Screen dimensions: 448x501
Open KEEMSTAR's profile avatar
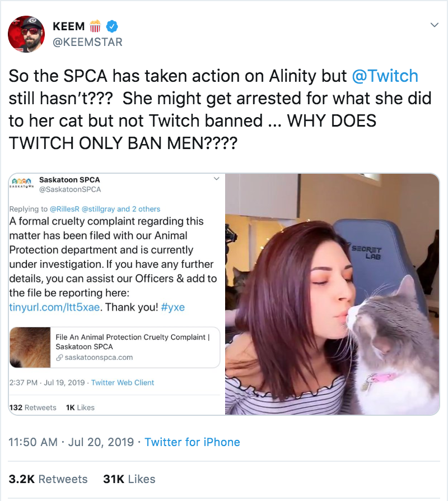[x=26, y=34]
